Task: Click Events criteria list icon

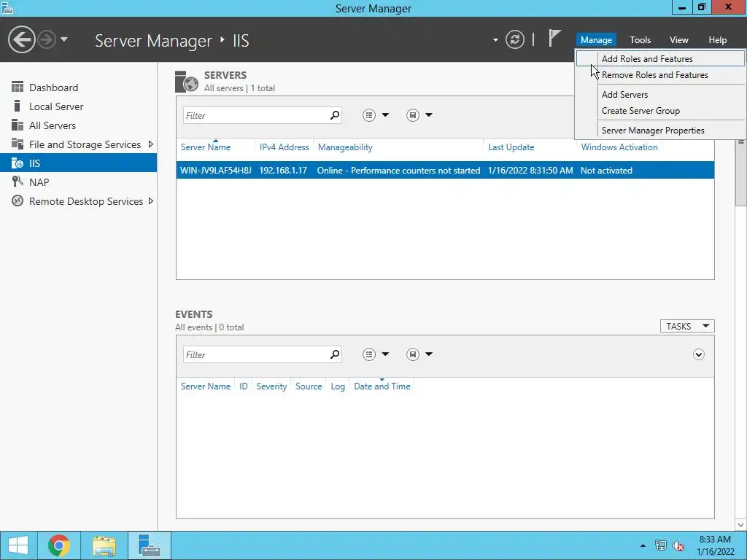Action: [x=368, y=354]
